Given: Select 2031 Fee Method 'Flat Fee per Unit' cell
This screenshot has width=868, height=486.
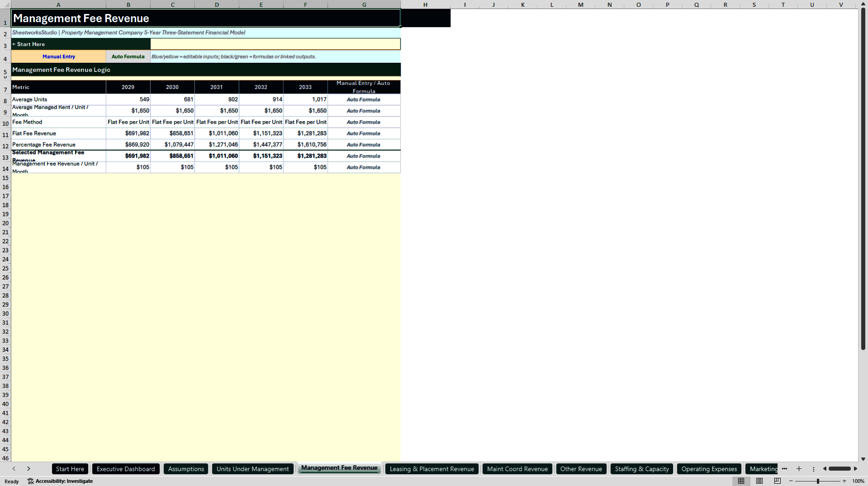Looking at the screenshot, I should click(x=217, y=122).
